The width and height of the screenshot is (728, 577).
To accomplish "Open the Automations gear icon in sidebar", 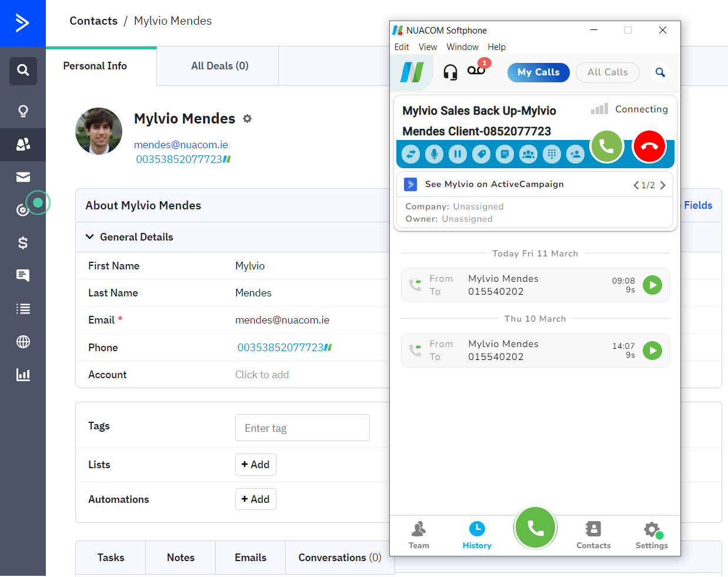I will (x=22, y=210).
